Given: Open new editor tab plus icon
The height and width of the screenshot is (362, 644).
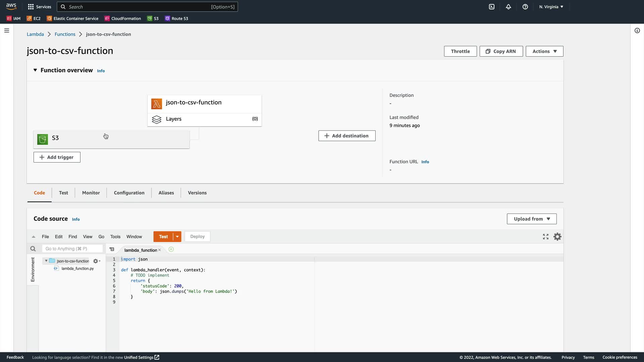Looking at the screenshot, I should (171, 249).
